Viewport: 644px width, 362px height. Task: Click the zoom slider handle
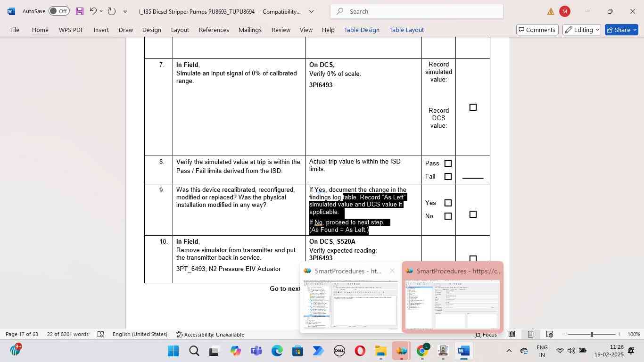(592, 334)
